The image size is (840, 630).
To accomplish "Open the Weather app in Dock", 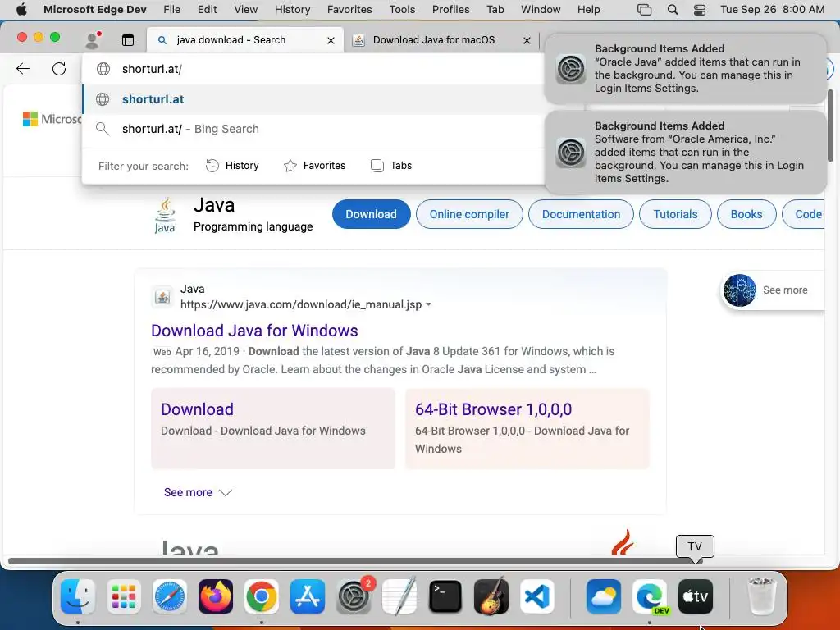I will pyautogui.click(x=604, y=596).
